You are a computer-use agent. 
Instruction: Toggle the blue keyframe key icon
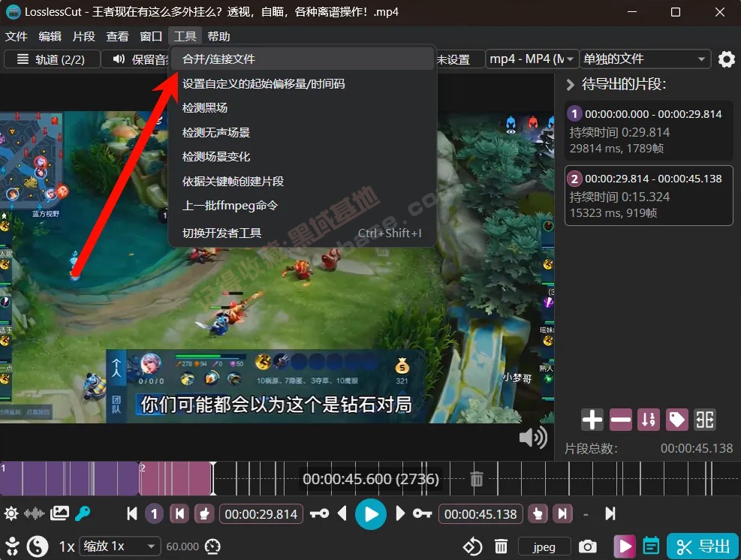coord(83,513)
